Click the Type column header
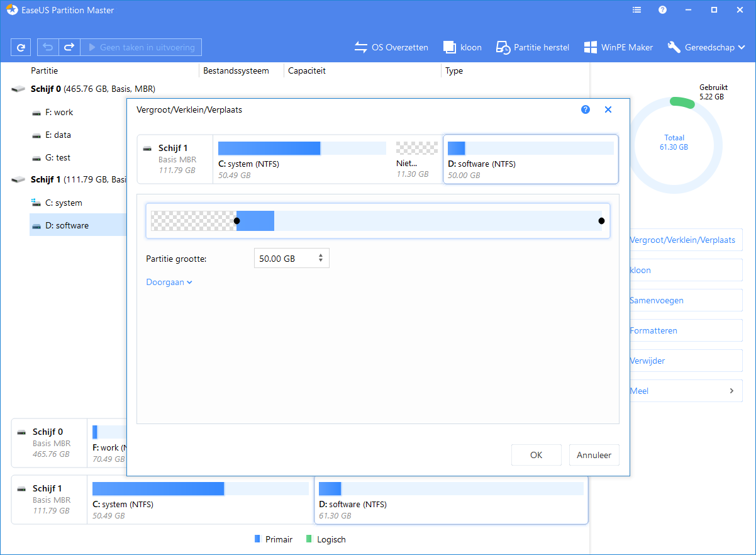Screen dimensions: 756x555 454,71
